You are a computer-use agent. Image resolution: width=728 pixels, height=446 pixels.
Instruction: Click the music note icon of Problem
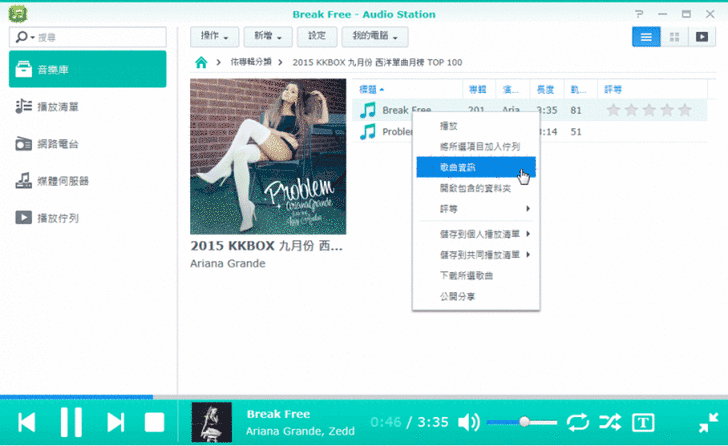click(x=368, y=131)
